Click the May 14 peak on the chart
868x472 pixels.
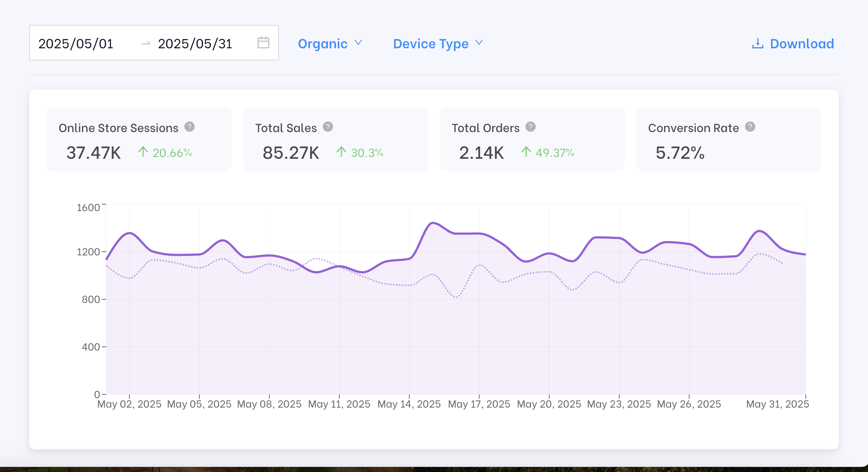point(433,223)
